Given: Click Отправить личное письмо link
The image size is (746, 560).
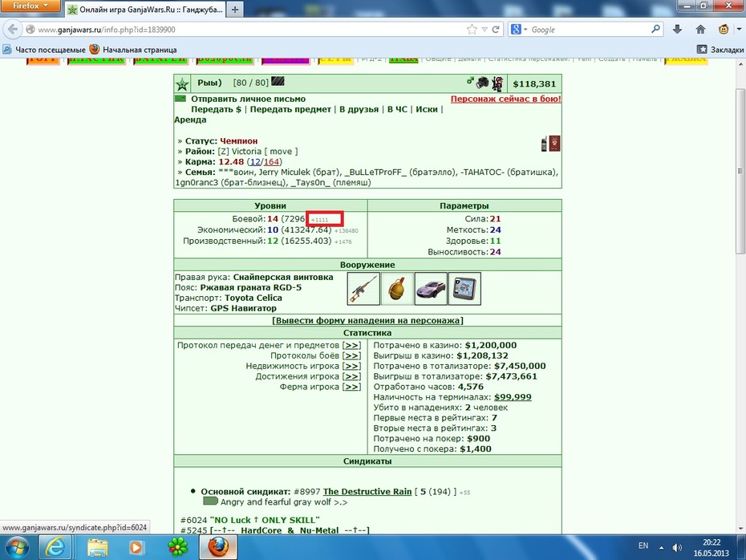Looking at the screenshot, I should 249,99.
